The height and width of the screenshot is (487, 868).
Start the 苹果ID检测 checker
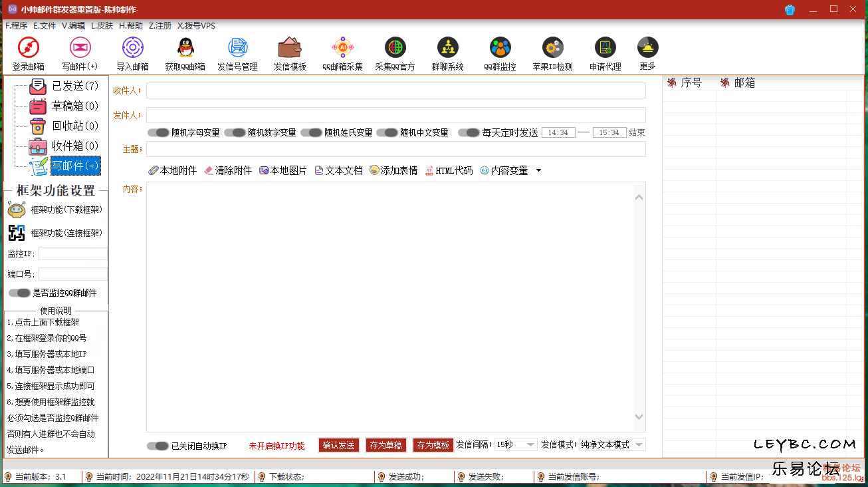click(552, 53)
